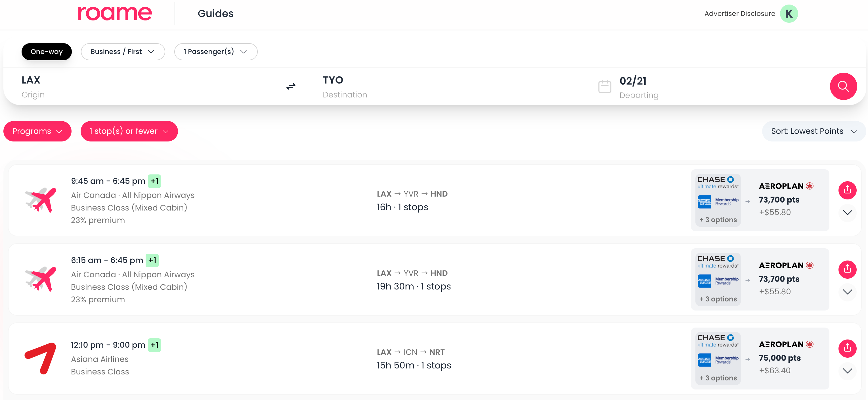Toggle the One-way trip option
Screen dimensions: 868x400
[47, 52]
